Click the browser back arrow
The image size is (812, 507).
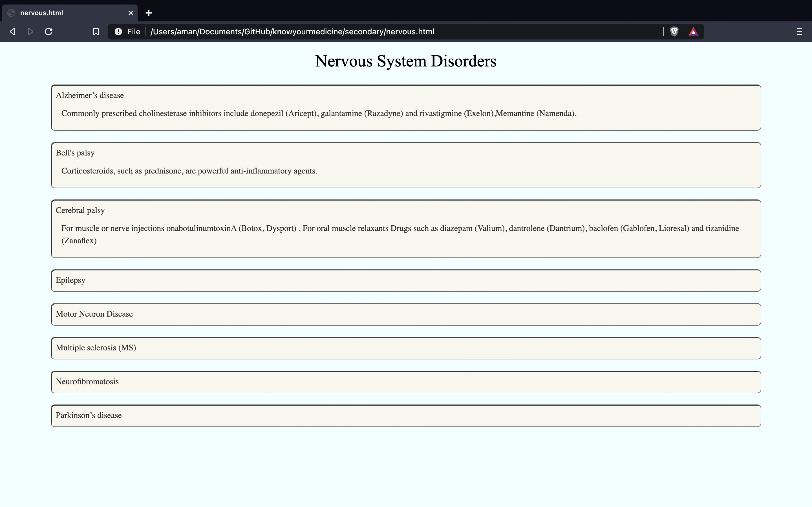click(13, 32)
